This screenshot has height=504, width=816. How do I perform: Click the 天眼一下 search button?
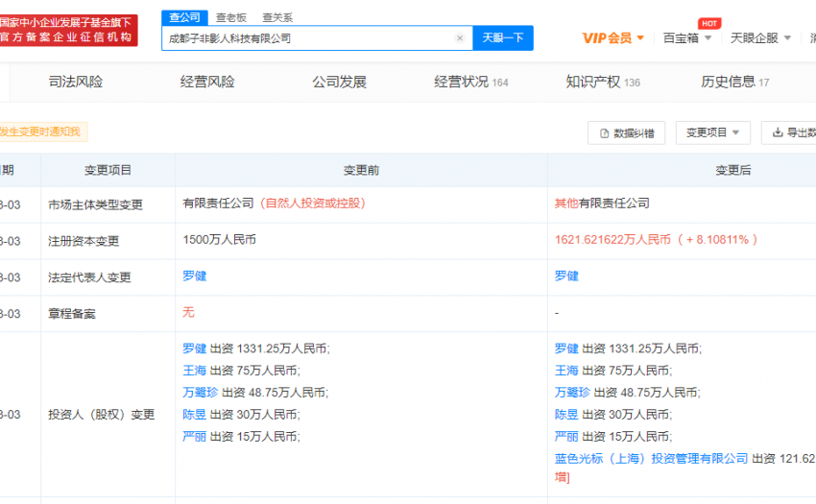(503, 38)
